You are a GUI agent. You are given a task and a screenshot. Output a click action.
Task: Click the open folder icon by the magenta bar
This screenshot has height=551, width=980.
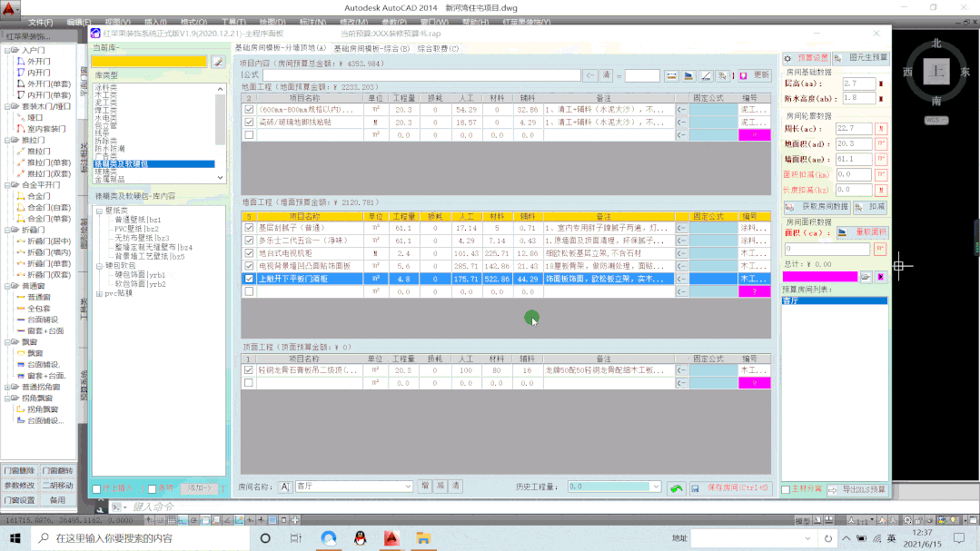(x=866, y=277)
